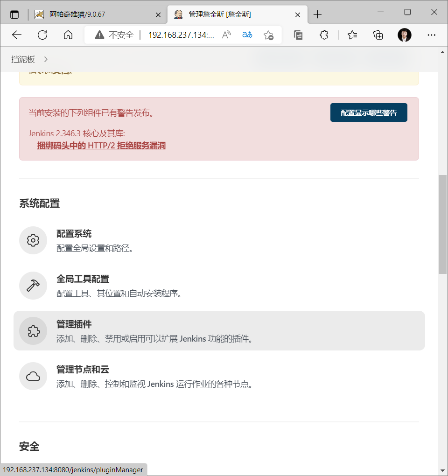Activate the read aloud icon

click(x=226, y=35)
